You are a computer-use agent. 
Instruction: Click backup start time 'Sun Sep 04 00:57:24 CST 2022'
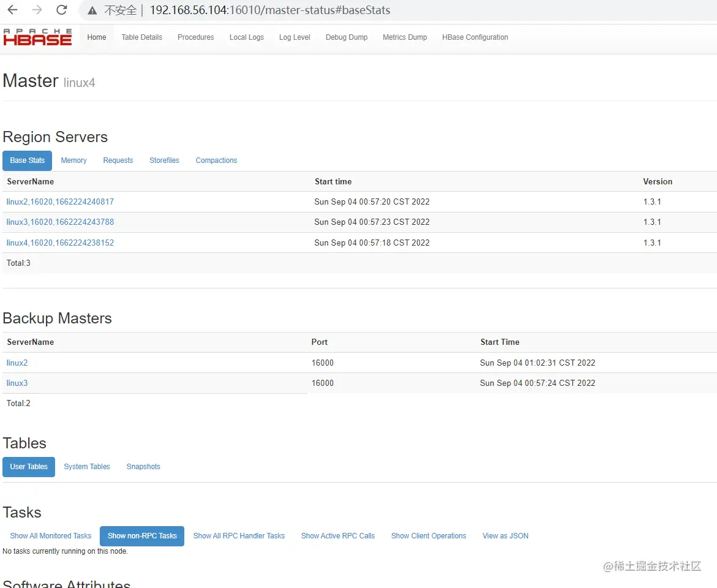tap(538, 383)
